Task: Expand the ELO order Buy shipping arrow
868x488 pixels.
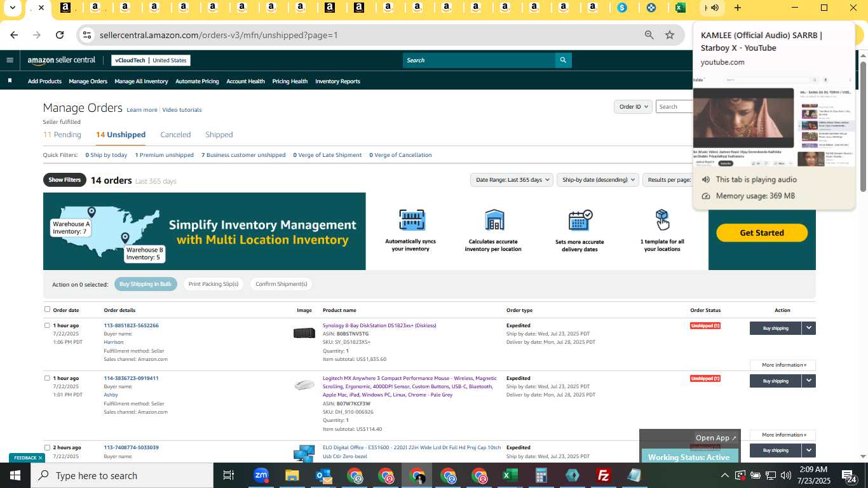Action: (x=808, y=450)
